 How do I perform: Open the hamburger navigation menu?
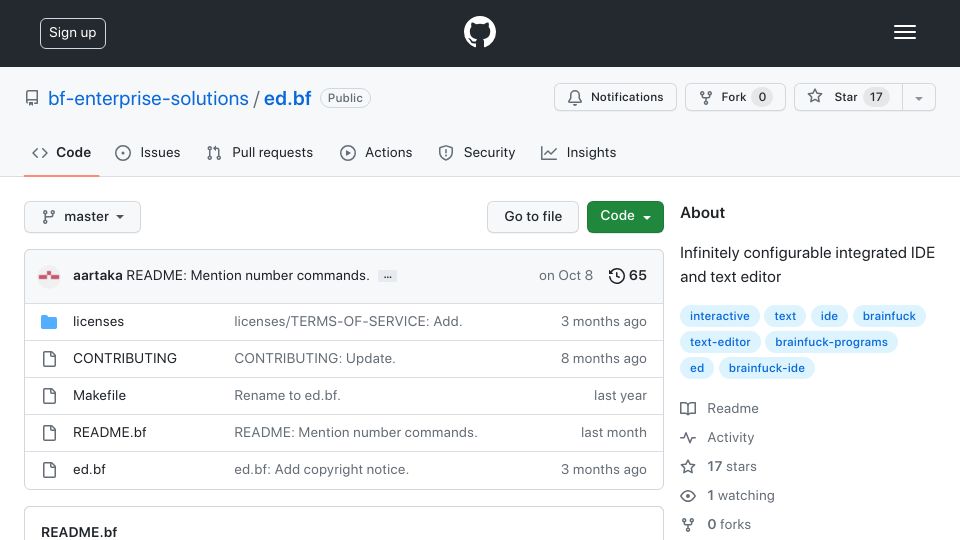904,32
